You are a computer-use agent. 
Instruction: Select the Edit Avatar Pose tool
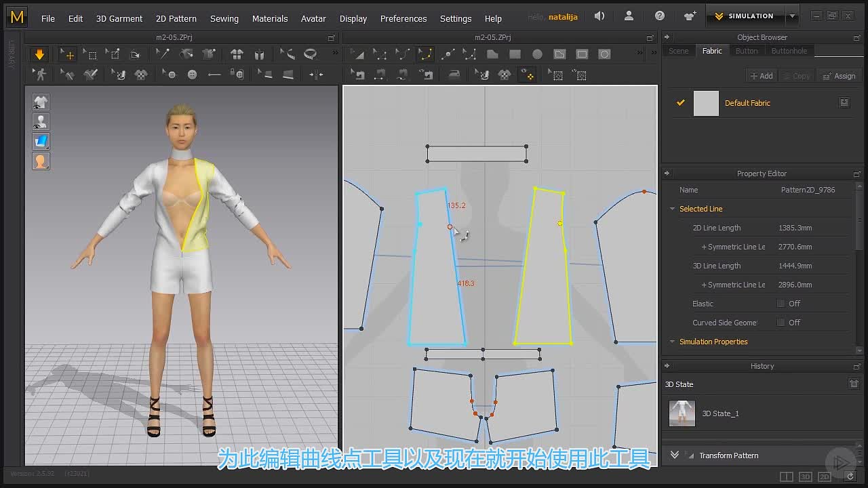[40, 75]
